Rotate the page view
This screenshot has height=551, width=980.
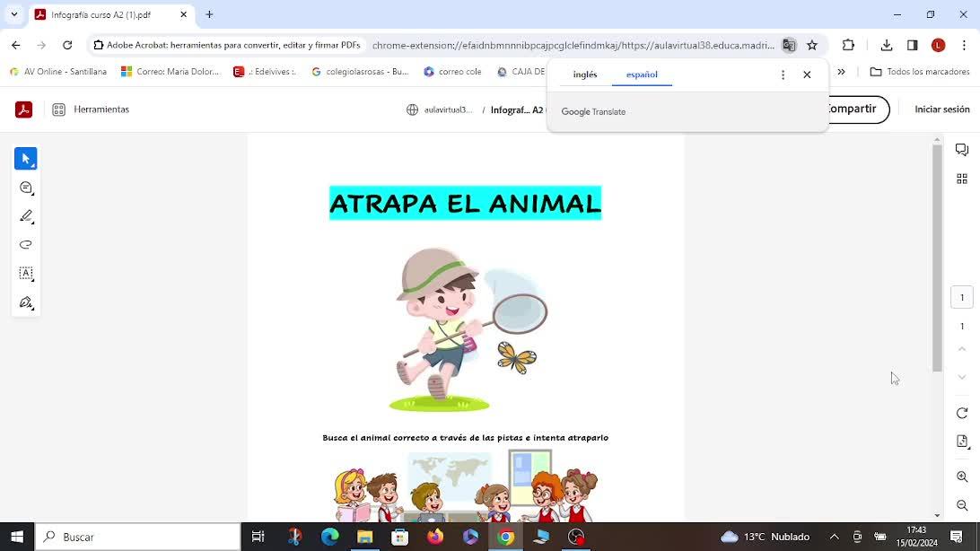(962, 413)
